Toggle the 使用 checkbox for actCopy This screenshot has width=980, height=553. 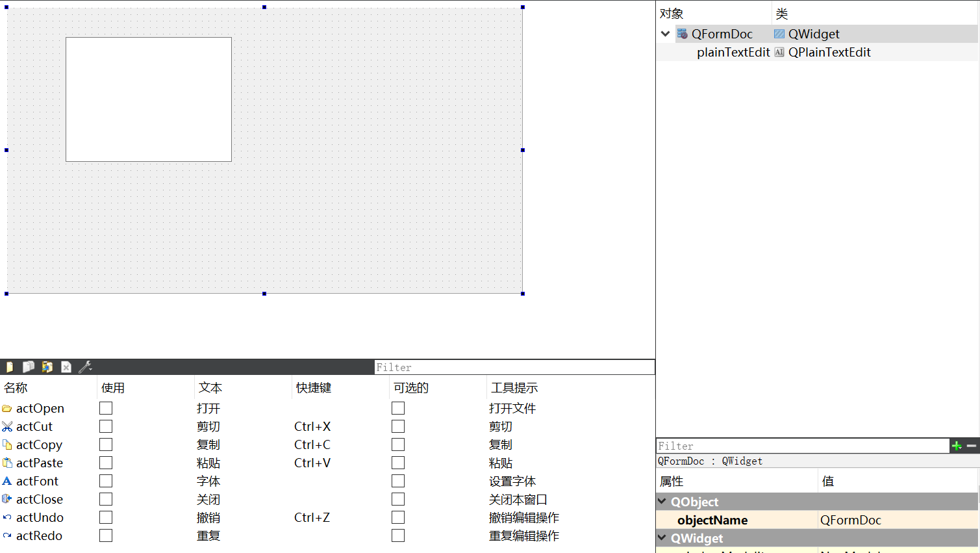pyautogui.click(x=106, y=444)
